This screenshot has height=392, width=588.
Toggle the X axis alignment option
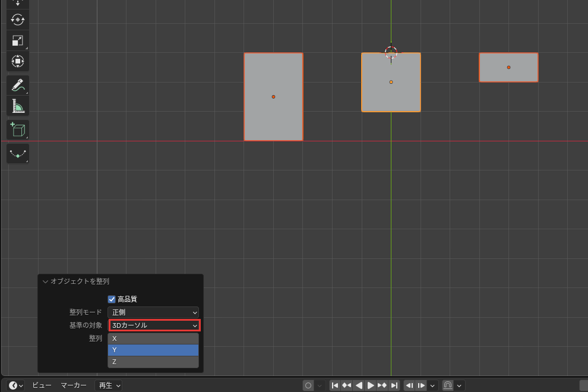tap(153, 339)
